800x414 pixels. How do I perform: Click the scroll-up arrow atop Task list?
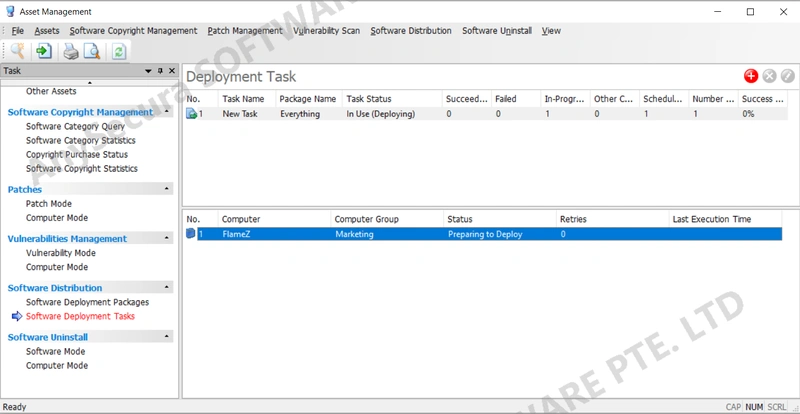pos(90,83)
